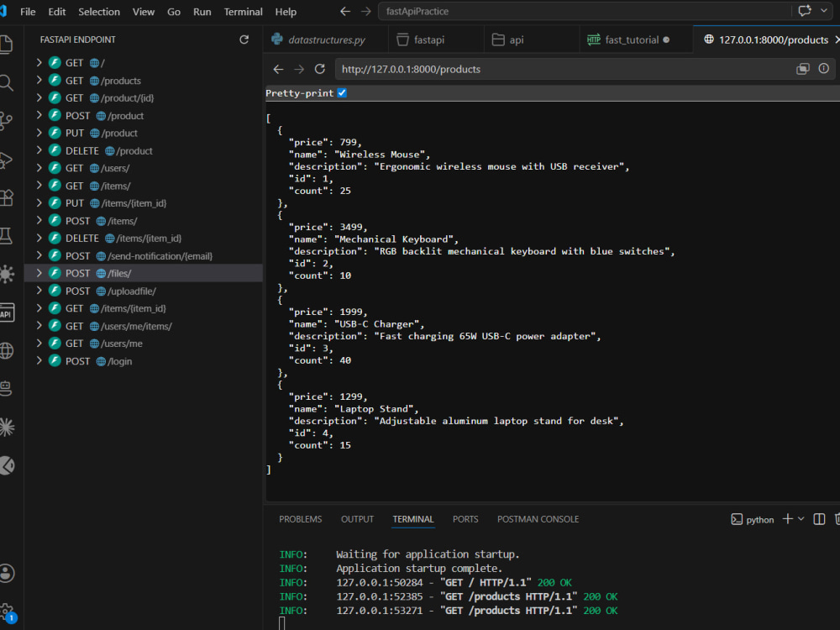This screenshot has width=840, height=630.
Task: Click the "USB-C Charger" name value
Action: click(x=379, y=323)
